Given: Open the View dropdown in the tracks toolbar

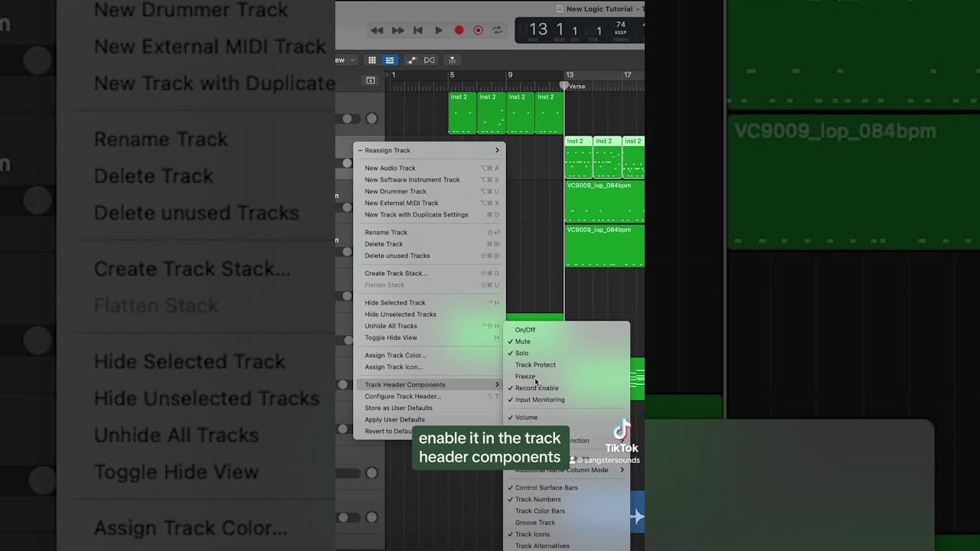Looking at the screenshot, I should click(345, 60).
